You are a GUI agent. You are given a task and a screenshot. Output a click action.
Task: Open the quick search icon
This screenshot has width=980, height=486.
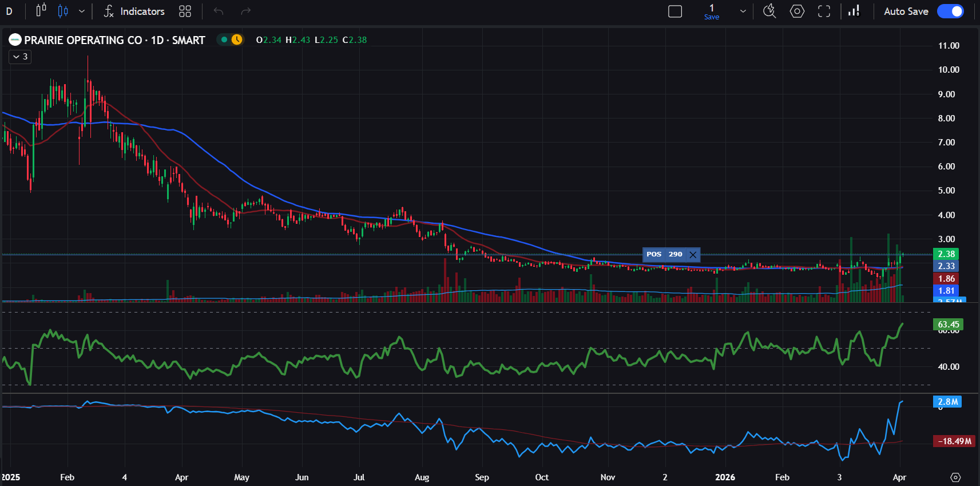(x=769, y=11)
